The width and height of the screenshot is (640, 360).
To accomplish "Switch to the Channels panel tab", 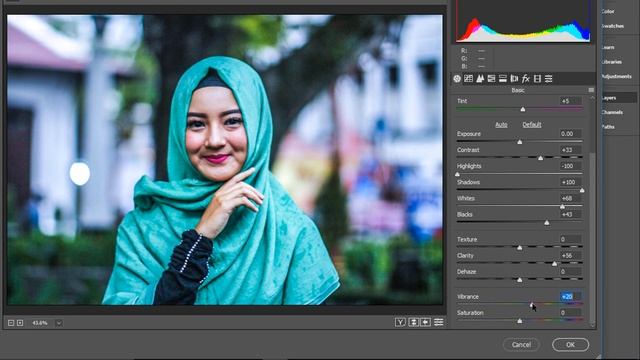I will (613, 112).
